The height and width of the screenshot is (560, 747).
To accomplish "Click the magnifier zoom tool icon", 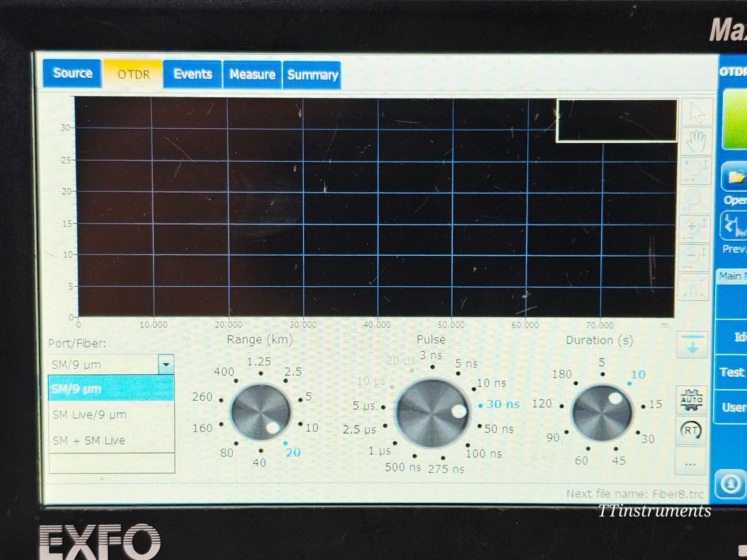I will click(694, 200).
